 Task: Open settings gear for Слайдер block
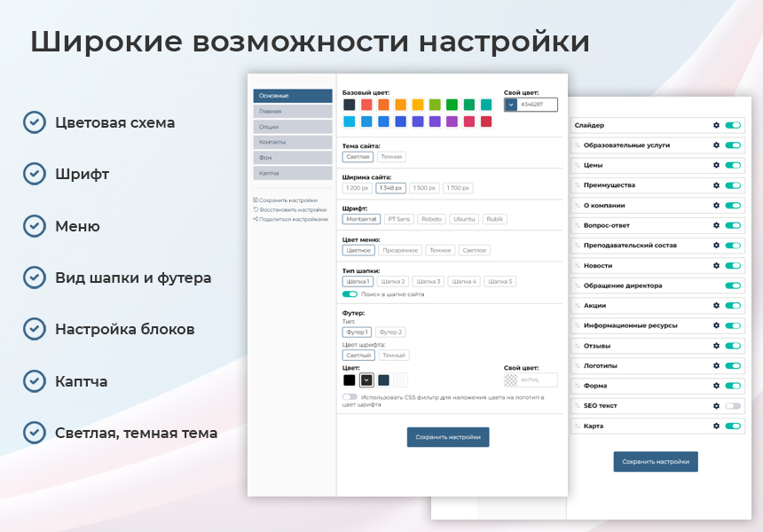[x=716, y=125]
